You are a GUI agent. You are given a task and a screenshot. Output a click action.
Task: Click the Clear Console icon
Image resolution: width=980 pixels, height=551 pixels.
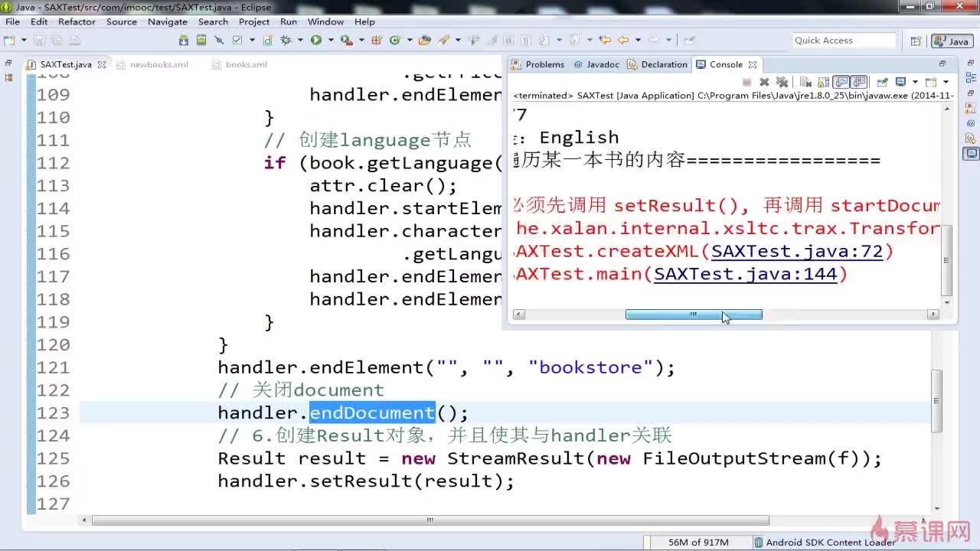click(805, 82)
